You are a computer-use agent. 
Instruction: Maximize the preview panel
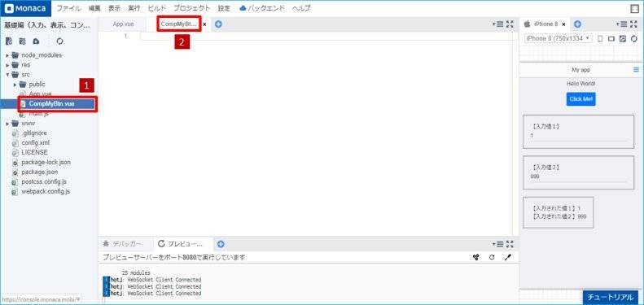(x=633, y=24)
